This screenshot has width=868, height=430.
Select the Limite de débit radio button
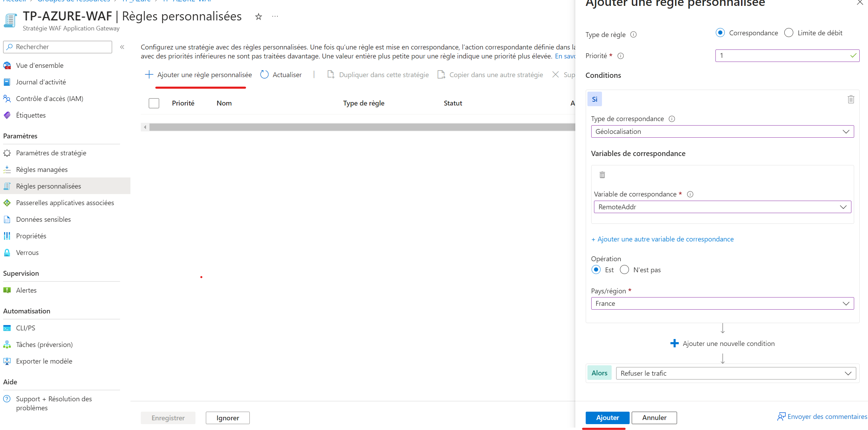[x=788, y=33]
